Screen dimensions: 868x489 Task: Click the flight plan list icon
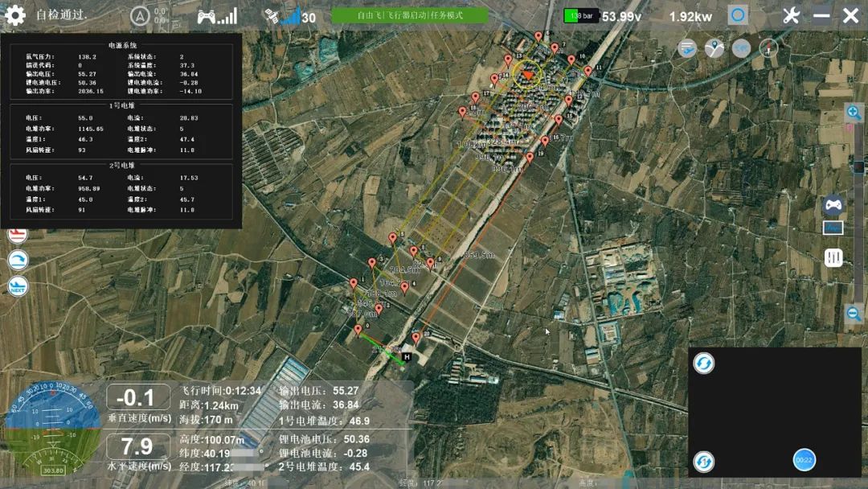(687, 49)
